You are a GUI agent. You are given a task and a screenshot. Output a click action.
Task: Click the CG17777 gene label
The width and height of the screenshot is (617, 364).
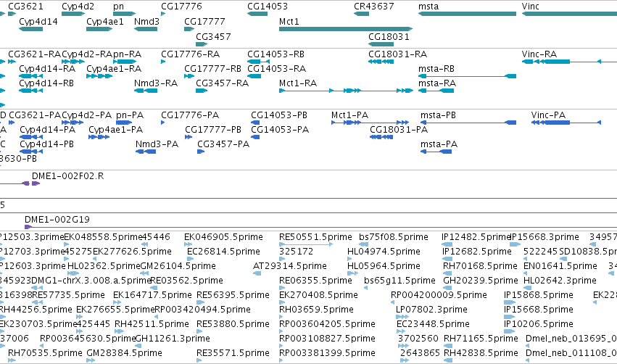204,22
